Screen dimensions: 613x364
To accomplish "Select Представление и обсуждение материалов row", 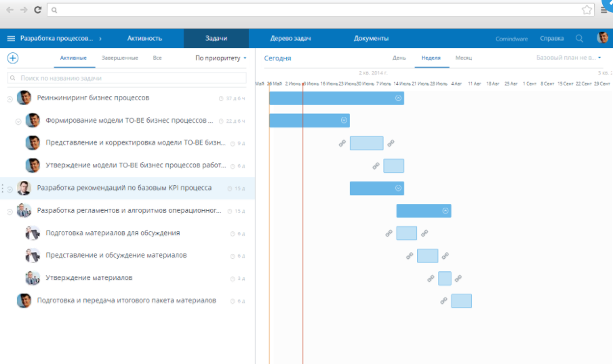I will coord(127,256).
